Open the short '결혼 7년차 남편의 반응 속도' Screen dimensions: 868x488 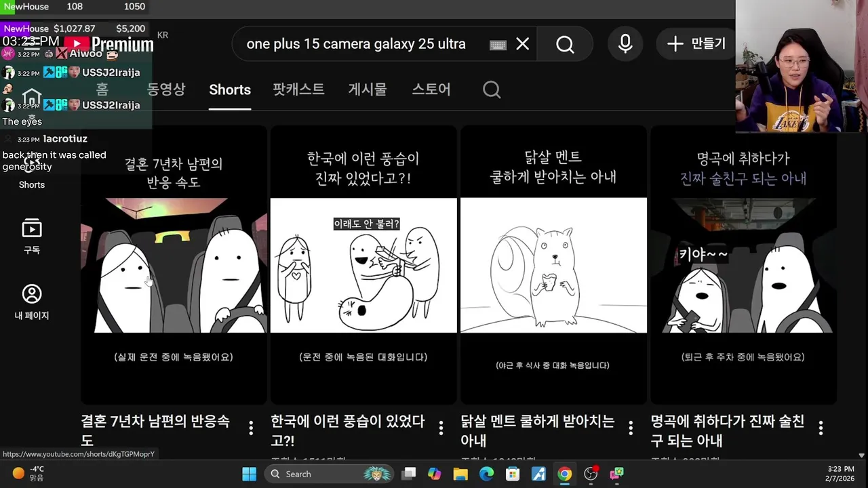(174, 265)
